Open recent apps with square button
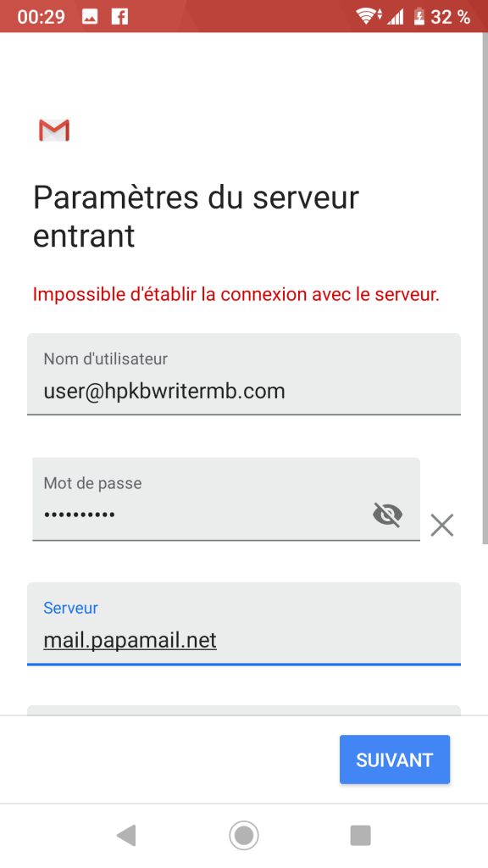 (x=361, y=835)
